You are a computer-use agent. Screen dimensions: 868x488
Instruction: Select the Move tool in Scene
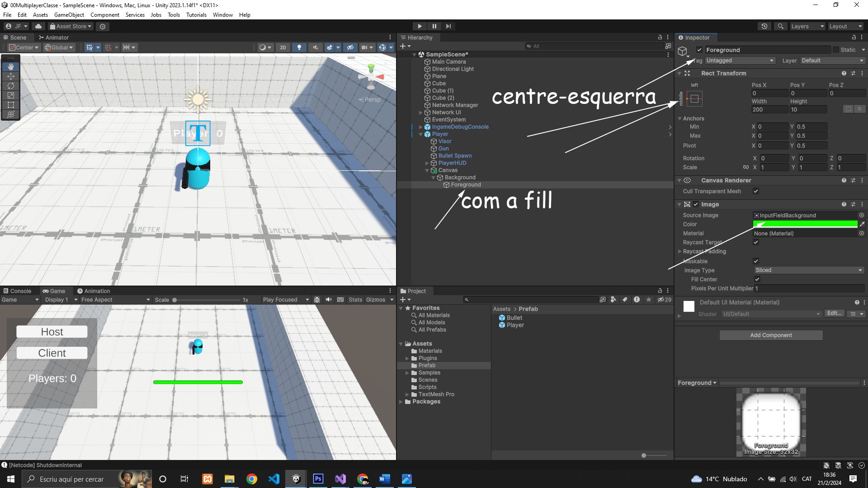[x=11, y=76]
